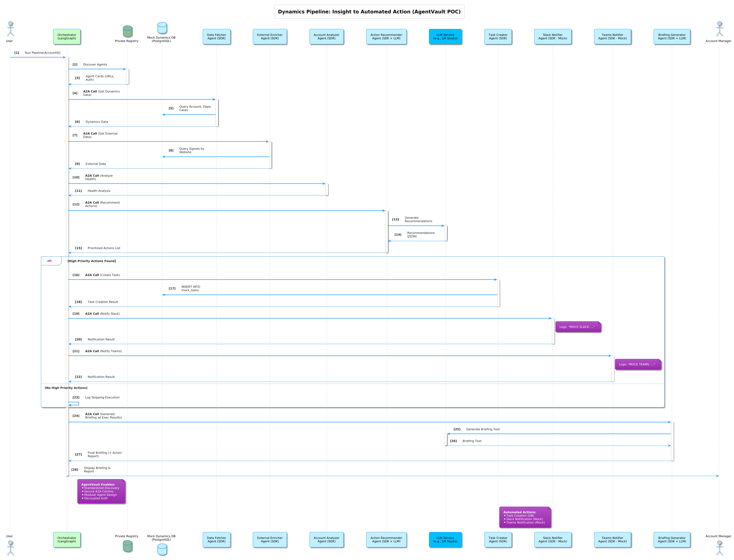Click the purple 'AgentVault Enables:' note
Screen dimensions: 734x560
[x=101, y=491]
